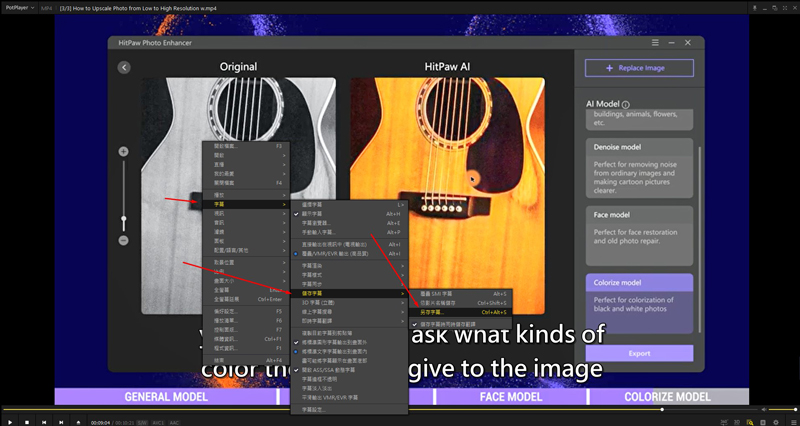Open media info via the Ctrl+F1 entry
Screen dimensions: 800x426
[246, 339]
